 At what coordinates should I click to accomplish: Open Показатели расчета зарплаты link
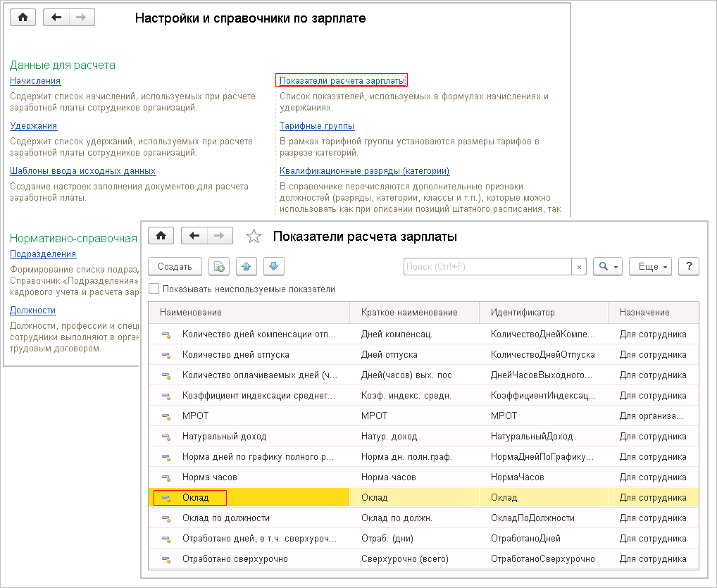pyautogui.click(x=342, y=81)
